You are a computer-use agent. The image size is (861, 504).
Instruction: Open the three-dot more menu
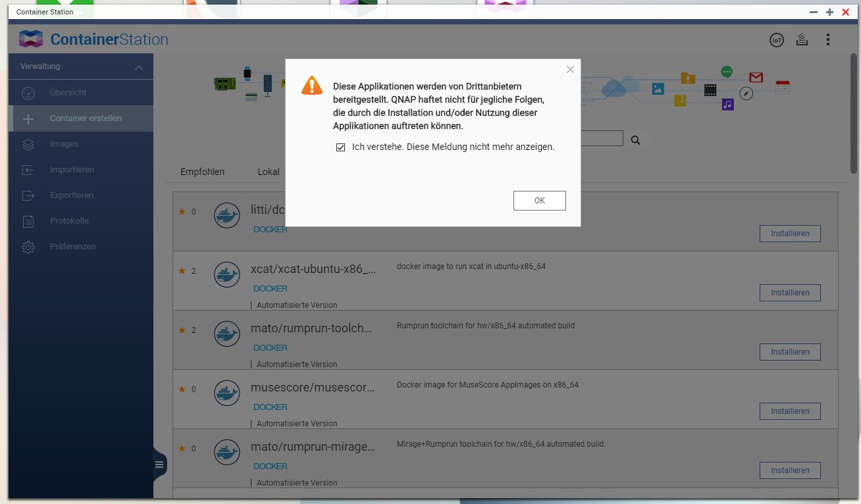point(828,40)
